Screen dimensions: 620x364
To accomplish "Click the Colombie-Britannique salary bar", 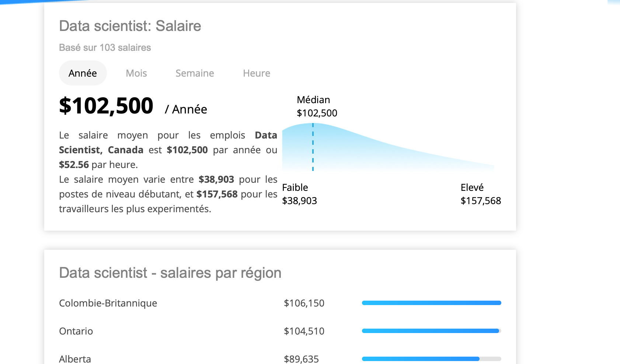I will (x=432, y=303).
